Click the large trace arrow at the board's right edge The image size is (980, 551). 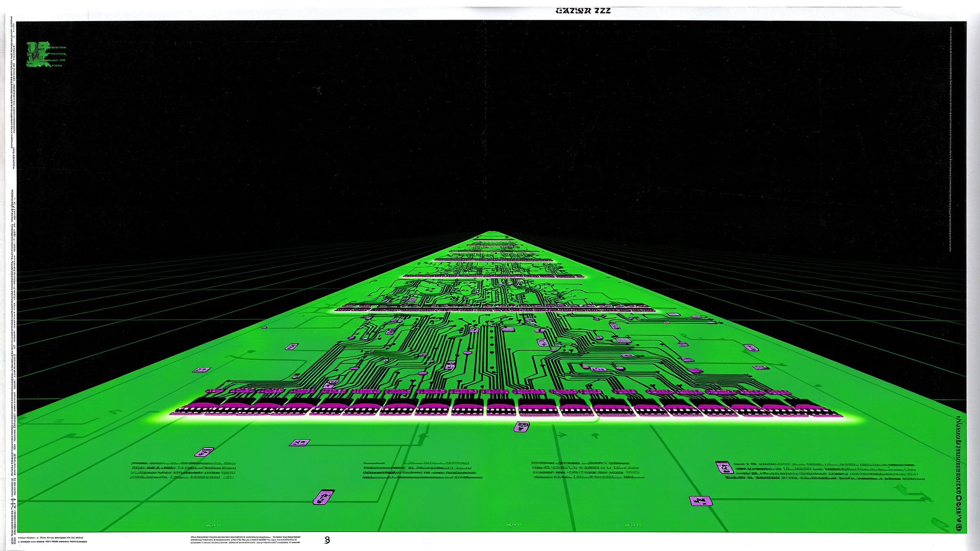pos(913,493)
